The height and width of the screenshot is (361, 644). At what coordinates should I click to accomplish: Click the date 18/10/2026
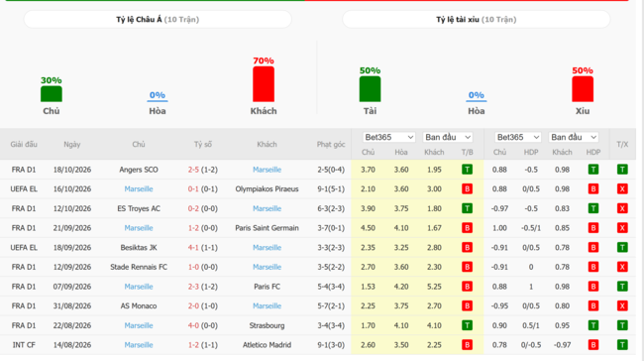click(x=72, y=170)
